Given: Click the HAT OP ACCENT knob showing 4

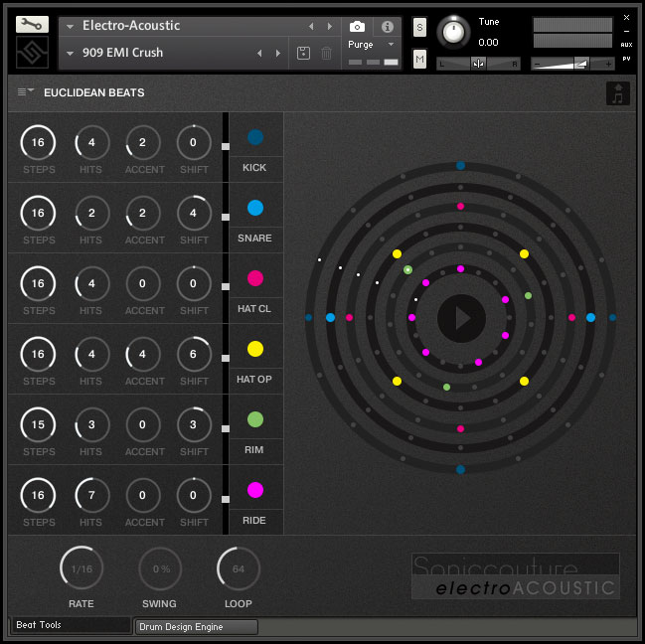Looking at the screenshot, I should pos(142,354).
